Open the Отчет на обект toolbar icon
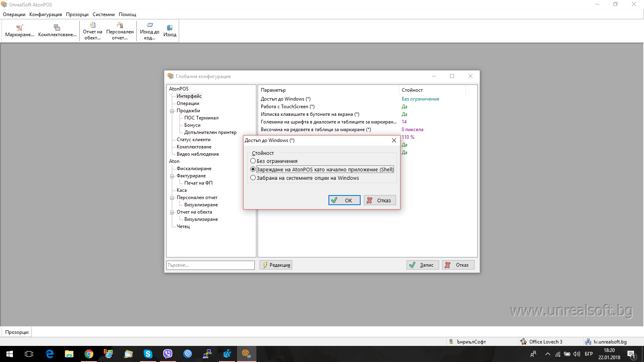 click(92, 25)
